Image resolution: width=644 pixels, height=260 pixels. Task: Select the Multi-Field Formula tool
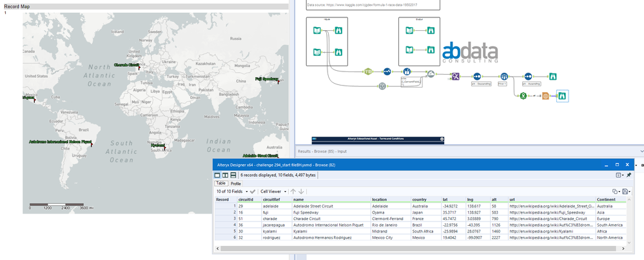[x=407, y=72]
